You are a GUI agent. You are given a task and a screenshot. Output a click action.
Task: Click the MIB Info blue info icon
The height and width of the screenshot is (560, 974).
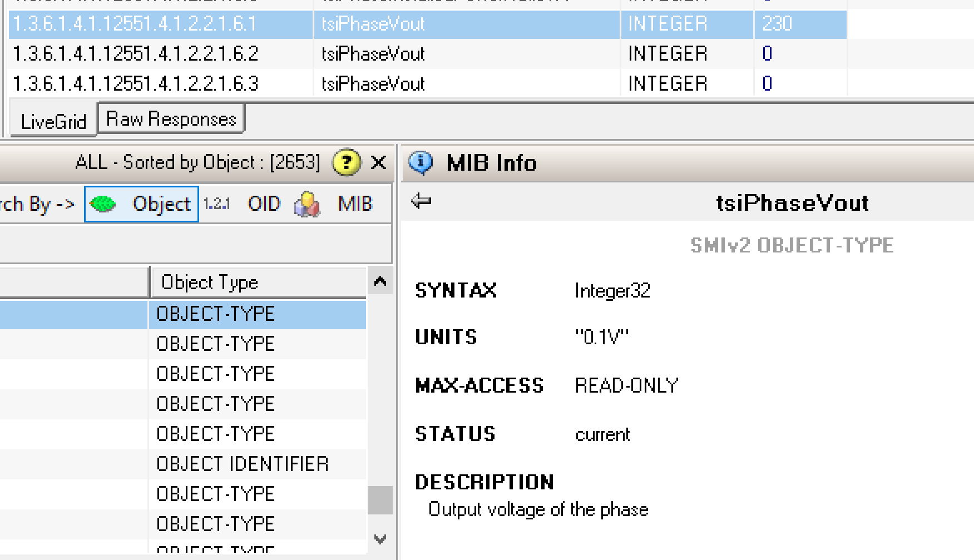(x=421, y=163)
